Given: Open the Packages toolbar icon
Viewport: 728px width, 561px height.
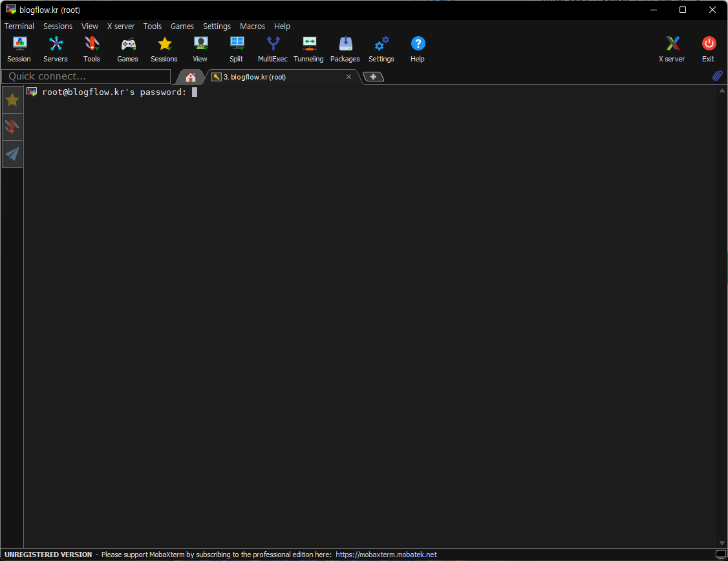Looking at the screenshot, I should click(345, 49).
